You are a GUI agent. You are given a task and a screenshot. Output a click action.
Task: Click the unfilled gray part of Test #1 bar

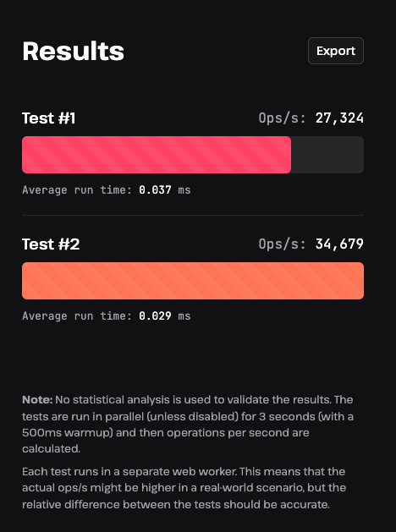click(x=327, y=155)
